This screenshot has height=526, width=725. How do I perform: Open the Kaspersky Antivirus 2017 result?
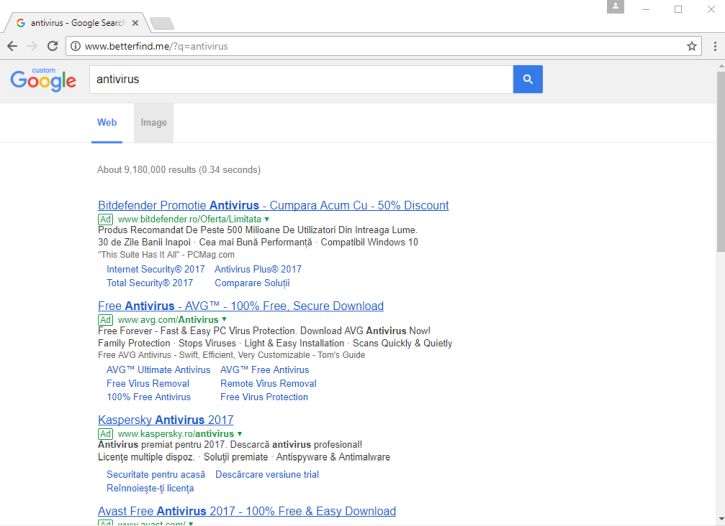click(166, 420)
